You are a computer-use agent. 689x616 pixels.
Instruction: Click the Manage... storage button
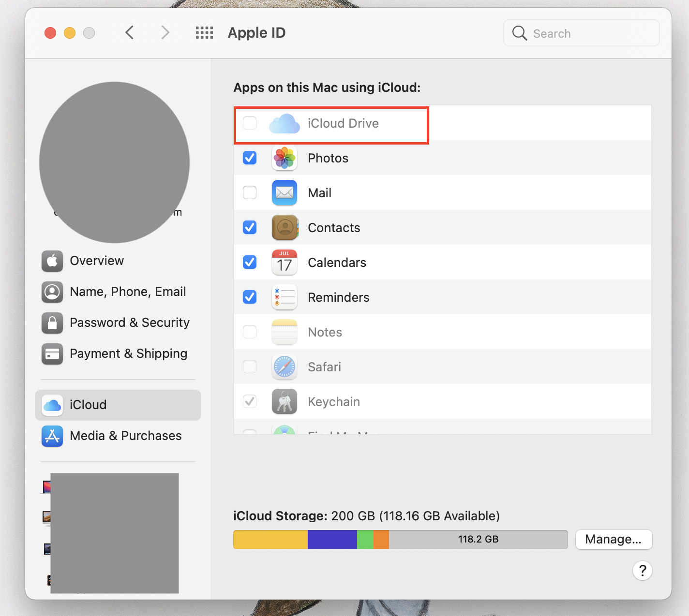614,540
